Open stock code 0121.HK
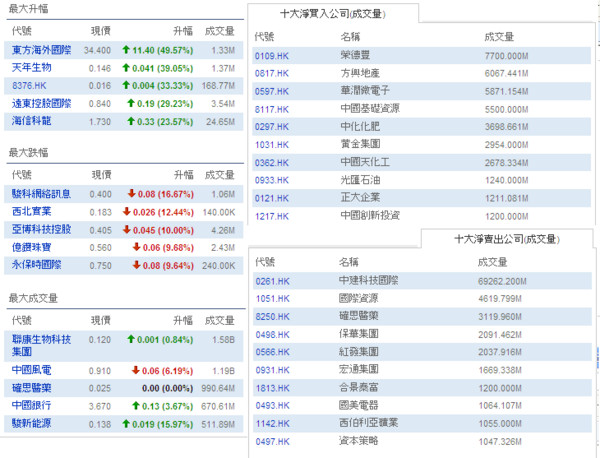This screenshot has height=458, width=600. pyautogui.click(x=272, y=198)
